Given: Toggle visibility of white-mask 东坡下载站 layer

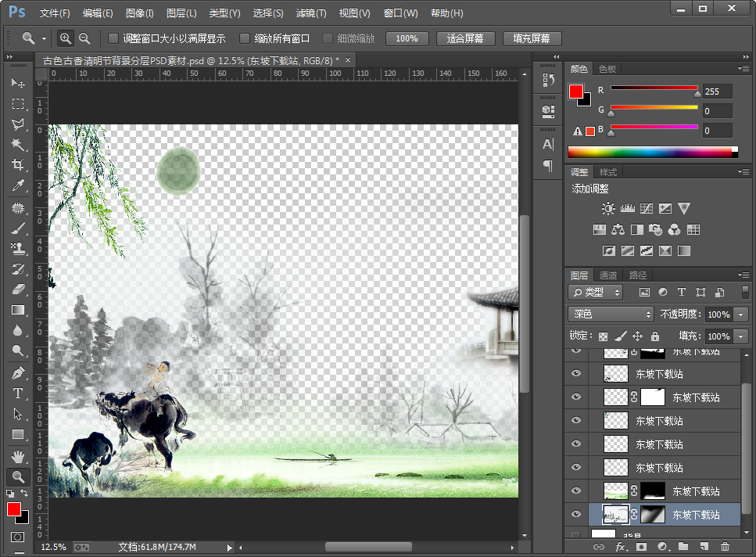Looking at the screenshot, I should (x=576, y=397).
